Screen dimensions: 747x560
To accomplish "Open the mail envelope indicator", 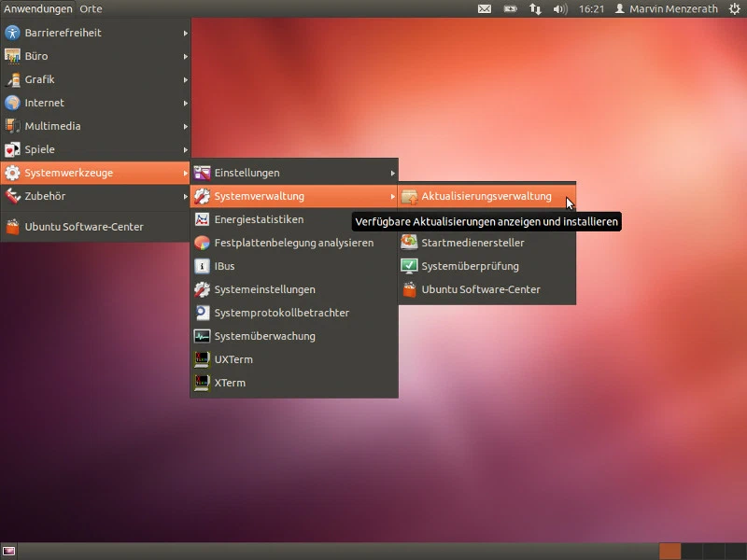I will click(485, 8).
